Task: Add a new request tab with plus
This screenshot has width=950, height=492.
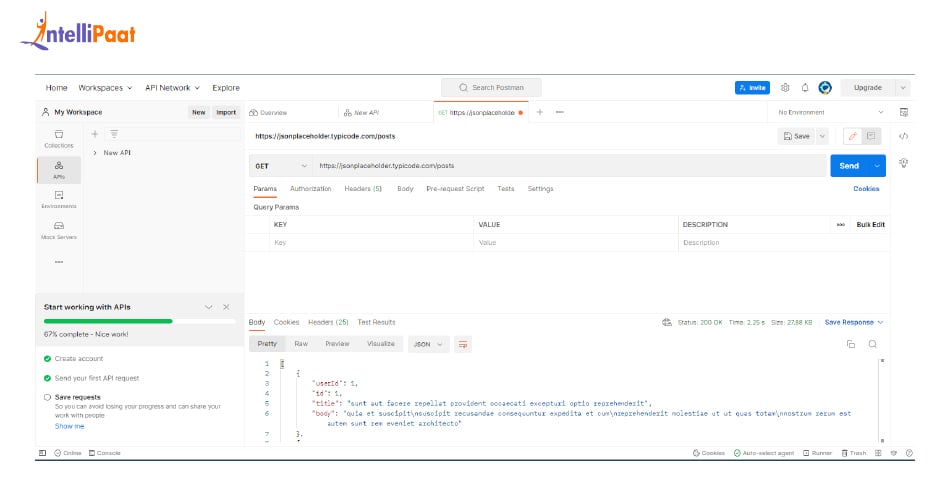Action: pos(539,112)
